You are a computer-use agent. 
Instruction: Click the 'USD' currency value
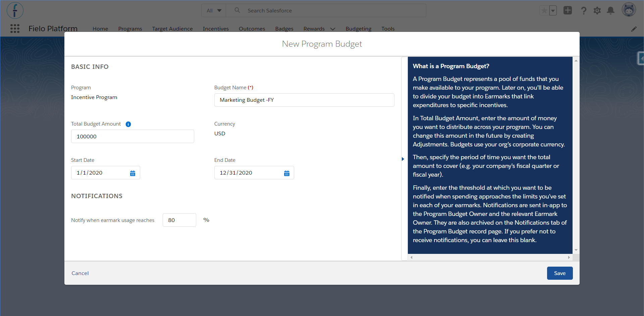click(220, 134)
